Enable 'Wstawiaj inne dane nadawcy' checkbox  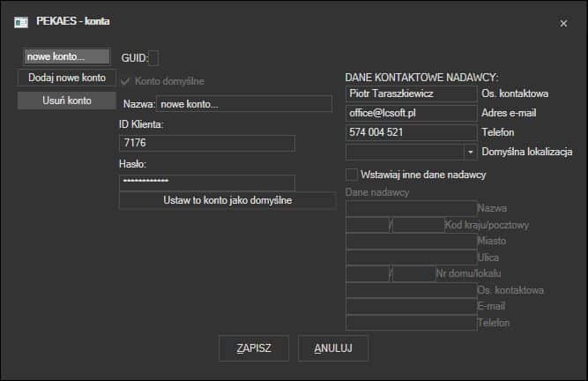pyautogui.click(x=352, y=175)
